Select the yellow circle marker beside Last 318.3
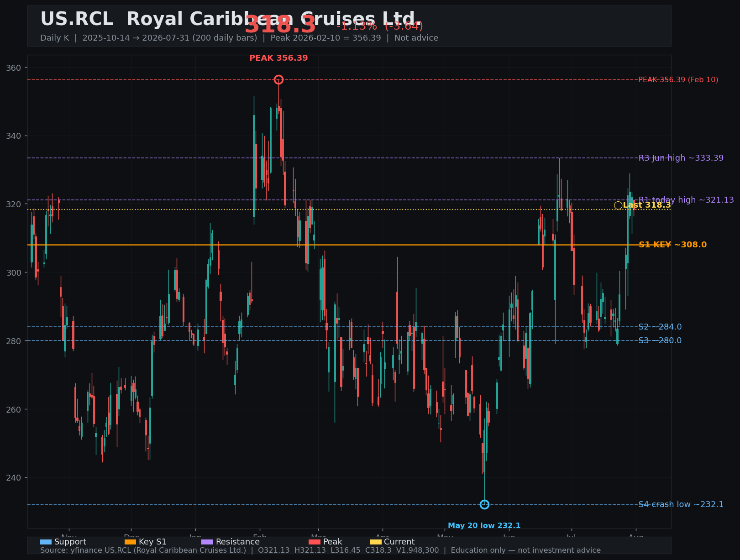This screenshot has width=740, height=560. point(618,205)
